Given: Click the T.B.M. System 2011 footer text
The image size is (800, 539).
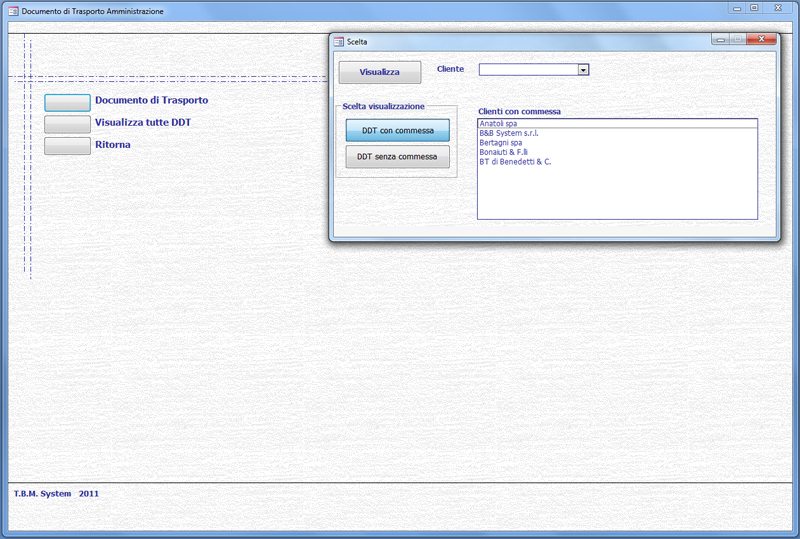Looking at the screenshot, I should pyautogui.click(x=56, y=494).
